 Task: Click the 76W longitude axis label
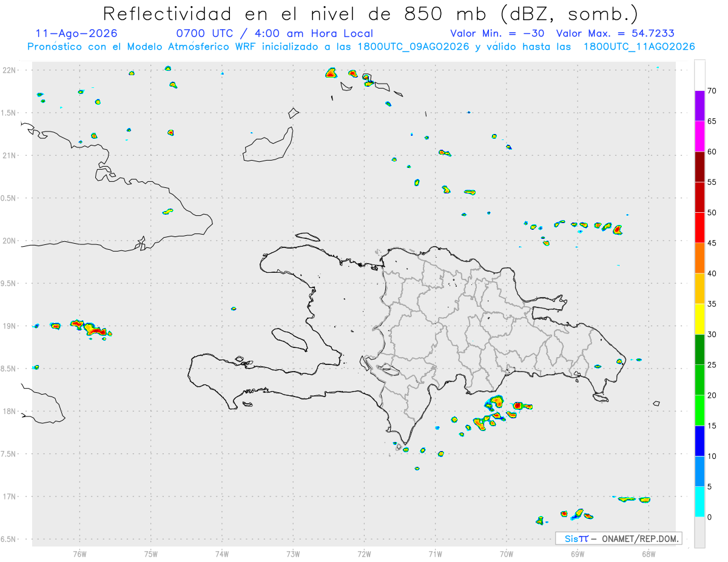coord(79,554)
